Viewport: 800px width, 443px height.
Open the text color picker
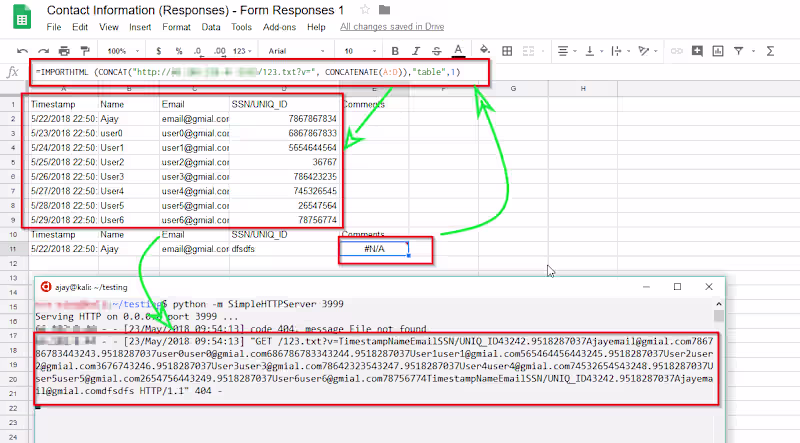pos(458,51)
